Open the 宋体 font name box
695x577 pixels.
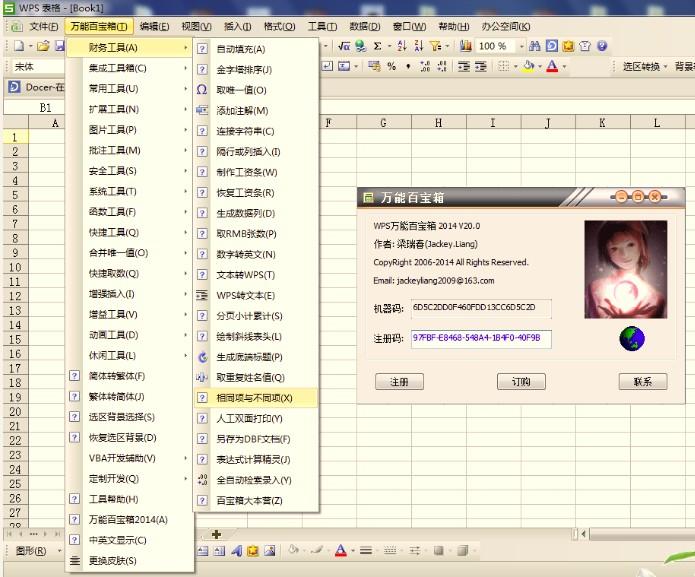click(x=38, y=66)
